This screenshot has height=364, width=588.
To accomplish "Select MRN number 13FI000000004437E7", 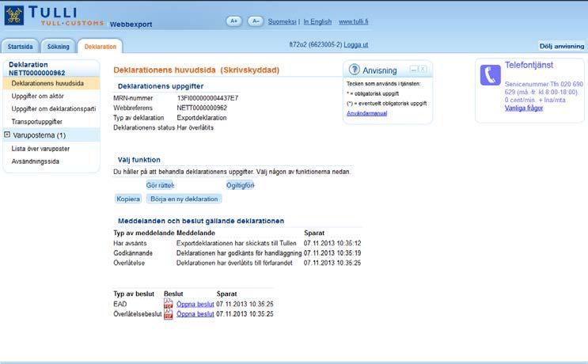I will [207, 98].
